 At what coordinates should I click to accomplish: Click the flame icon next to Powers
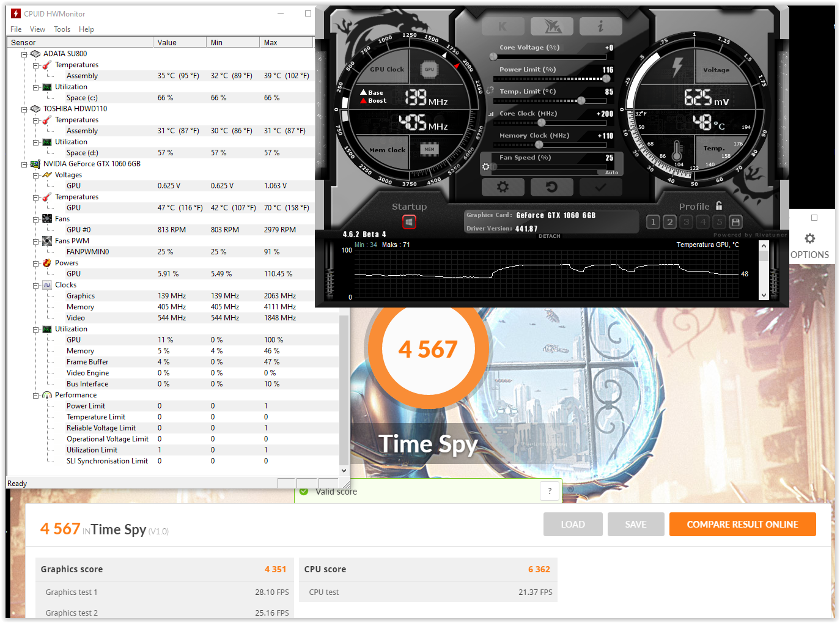pyautogui.click(x=47, y=263)
